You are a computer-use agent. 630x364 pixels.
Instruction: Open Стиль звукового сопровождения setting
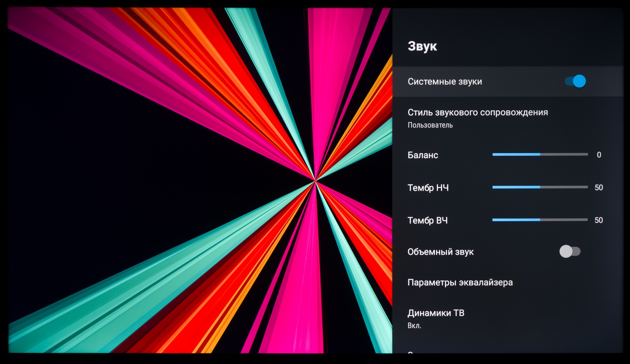(478, 112)
